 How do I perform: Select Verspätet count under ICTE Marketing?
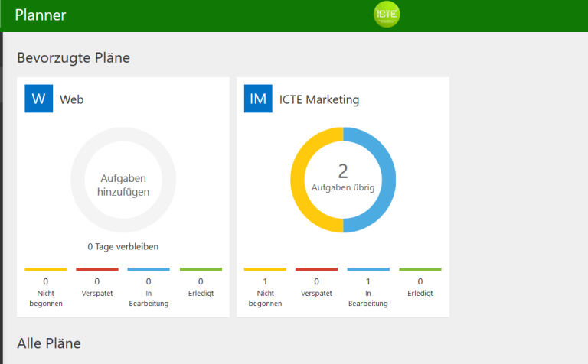tap(316, 283)
